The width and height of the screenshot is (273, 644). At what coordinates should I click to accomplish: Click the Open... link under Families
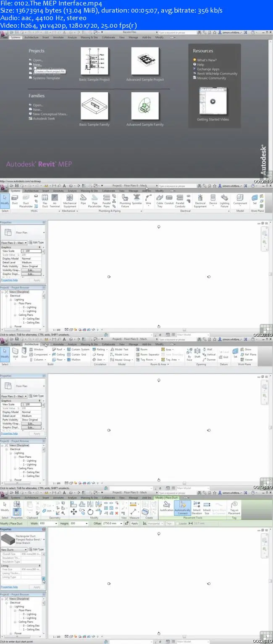38,105
